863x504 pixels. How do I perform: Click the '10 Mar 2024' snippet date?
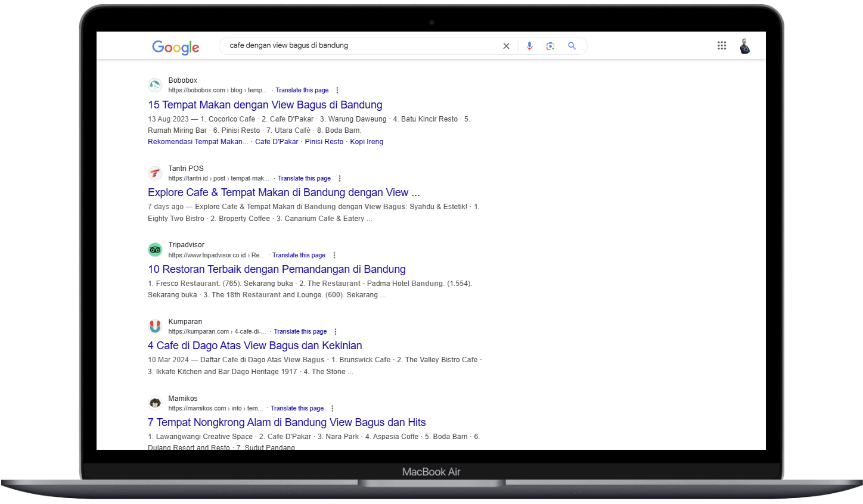click(168, 360)
